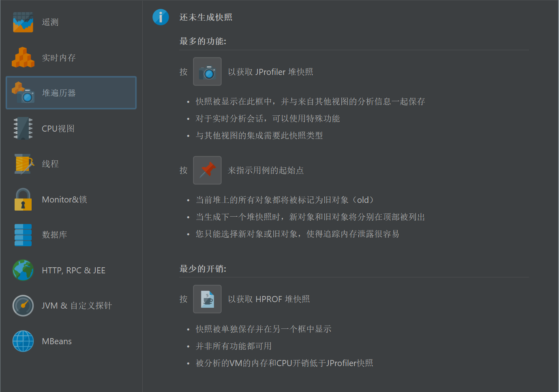Click the blue database 数据库 icon
The height and width of the screenshot is (392, 559).
point(23,235)
